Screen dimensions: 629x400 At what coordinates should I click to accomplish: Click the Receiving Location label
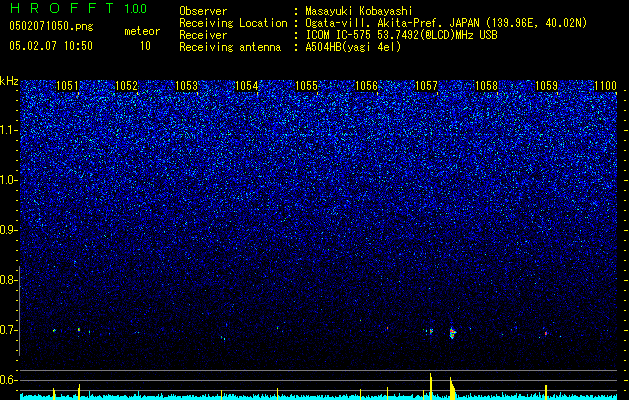point(233,23)
